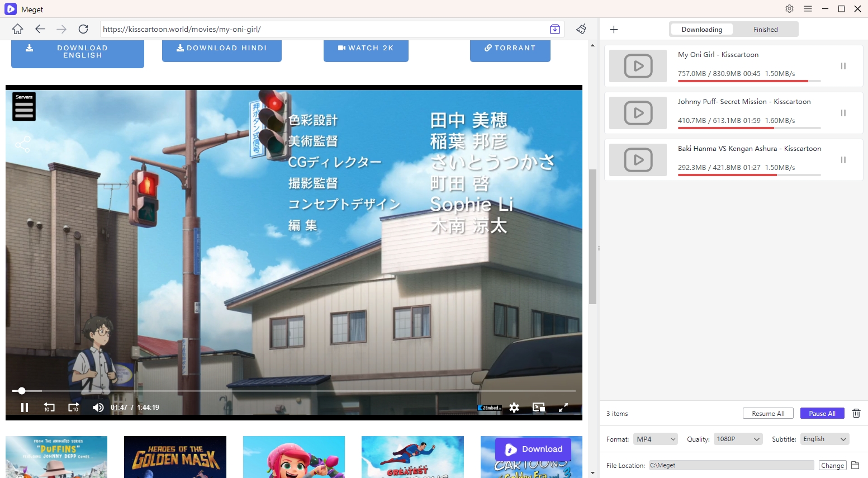Switch to the Finished tab
Viewport: 868px width, 478px height.
(766, 30)
